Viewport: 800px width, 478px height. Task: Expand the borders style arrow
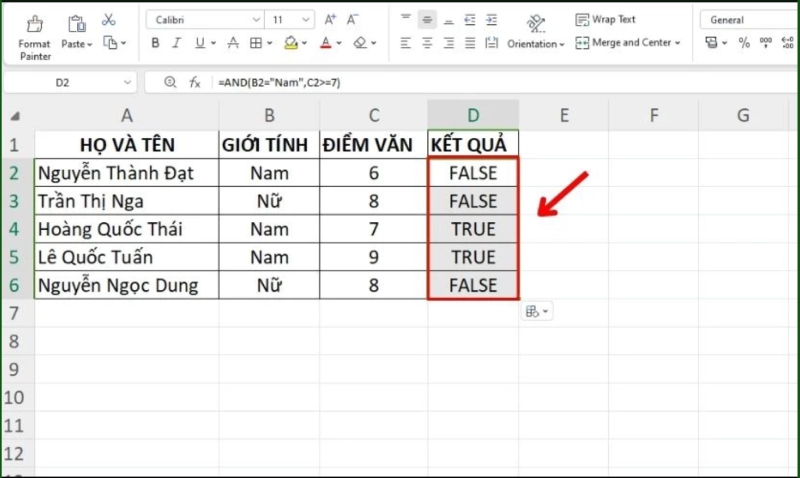pos(269,43)
